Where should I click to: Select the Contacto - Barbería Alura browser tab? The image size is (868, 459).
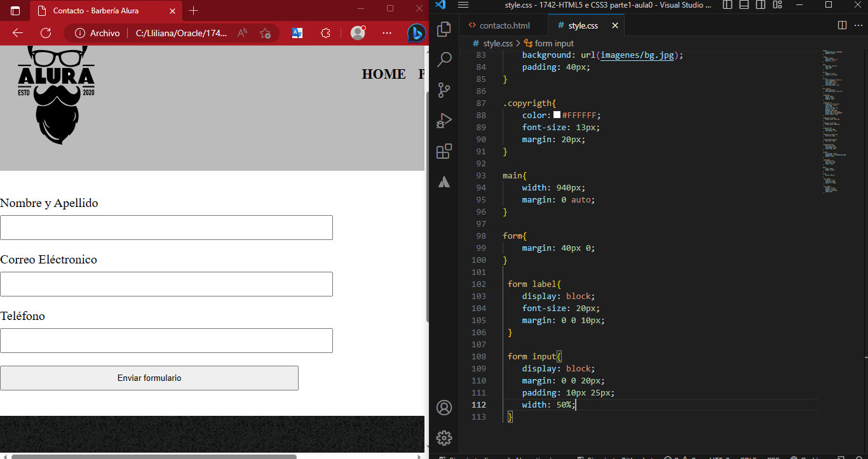tap(95, 11)
